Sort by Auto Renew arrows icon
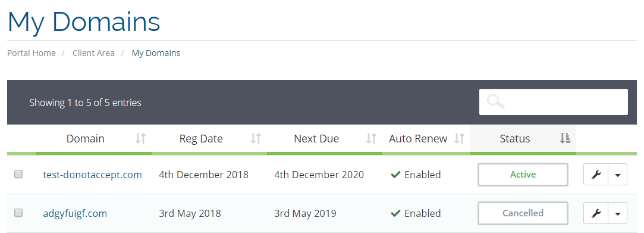The image size is (644, 233). click(459, 138)
